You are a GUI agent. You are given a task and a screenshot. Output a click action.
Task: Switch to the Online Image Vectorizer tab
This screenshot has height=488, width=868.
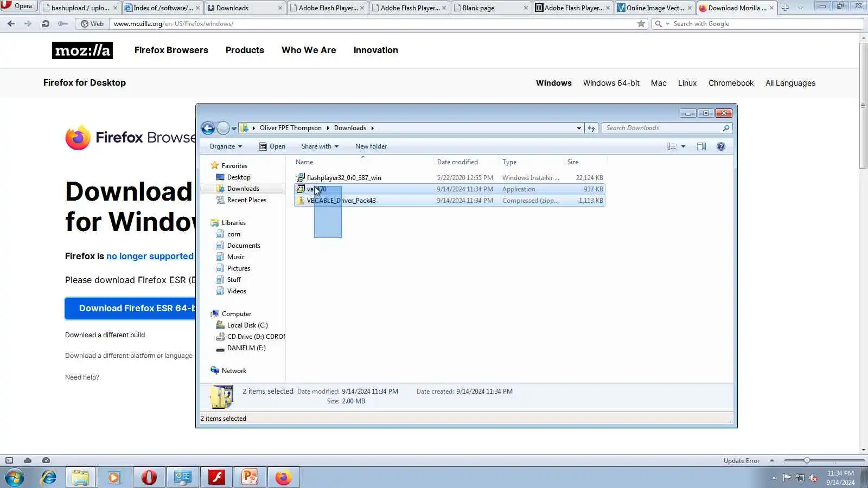(655, 8)
